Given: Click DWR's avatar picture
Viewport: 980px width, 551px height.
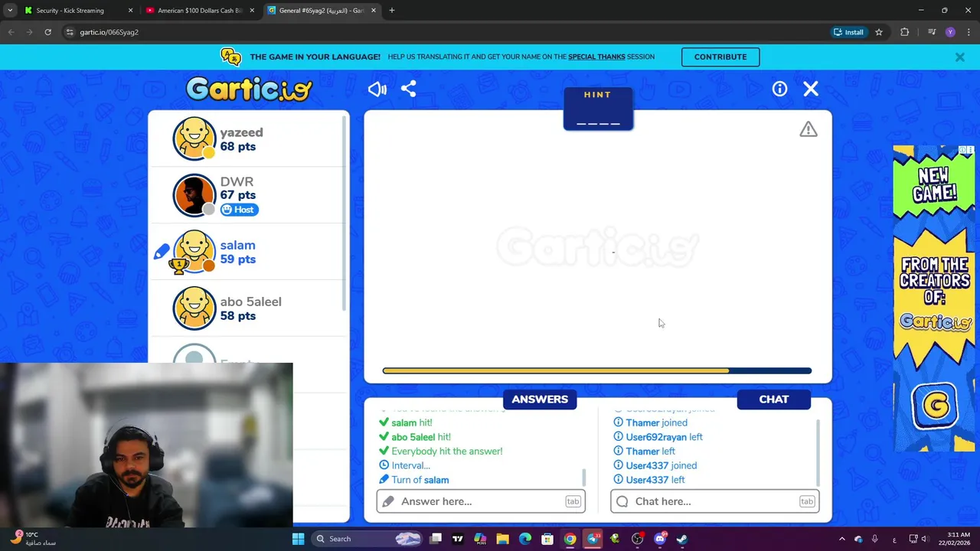Looking at the screenshot, I should (x=194, y=195).
